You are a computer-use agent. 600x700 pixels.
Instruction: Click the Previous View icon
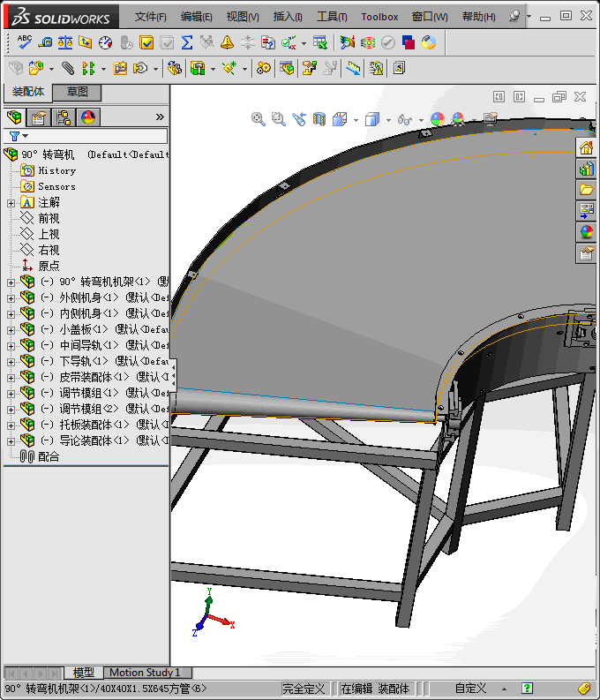click(299, 119)
